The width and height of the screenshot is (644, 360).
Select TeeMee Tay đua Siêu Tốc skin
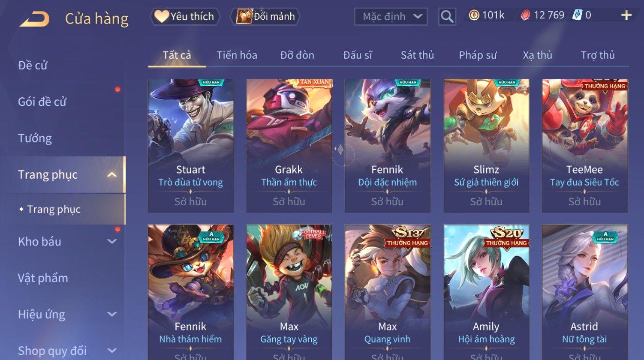coord(585,146)
